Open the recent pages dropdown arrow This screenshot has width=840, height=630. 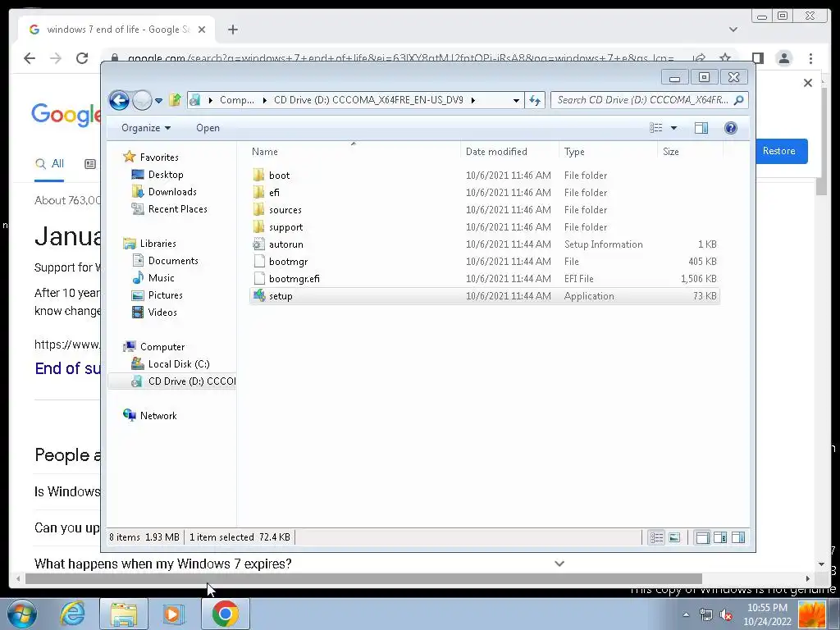pyautogui.click(x=158, y=100)
